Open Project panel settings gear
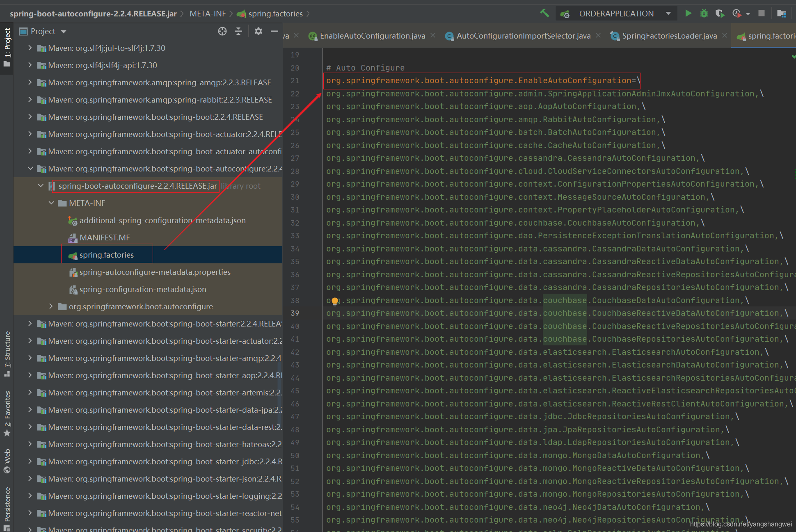The image size is (796, 532). (x=258, y=31)
